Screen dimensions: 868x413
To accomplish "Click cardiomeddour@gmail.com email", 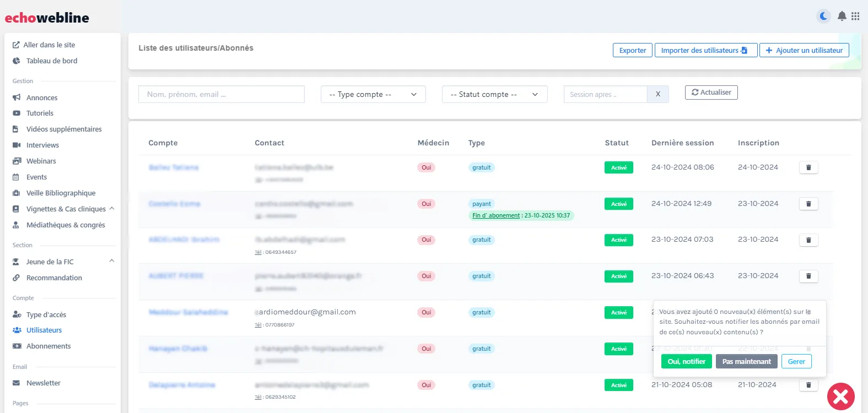I will pos(305,312).
